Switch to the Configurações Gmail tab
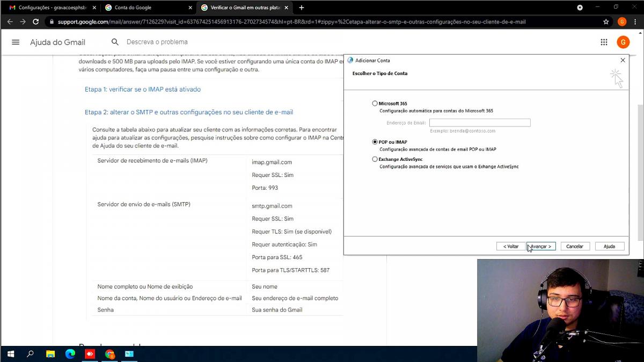The height and width of the screenshot is (362, 644). tap(52, 8)
